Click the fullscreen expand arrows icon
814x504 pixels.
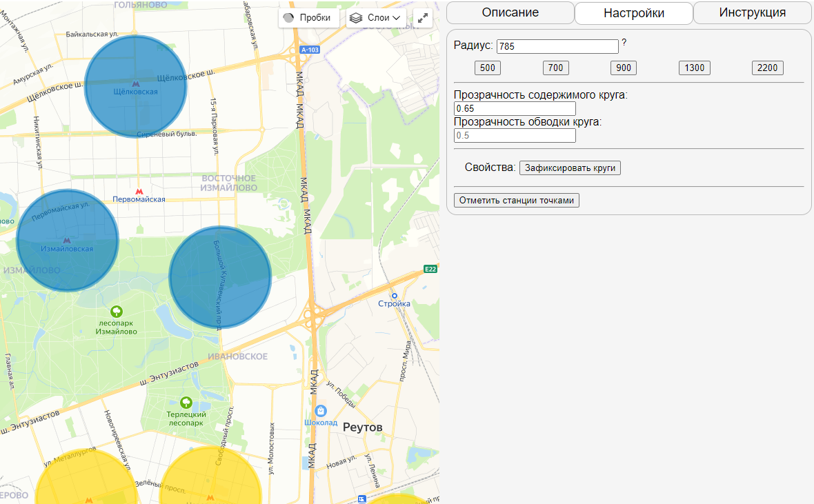[x=423, y=17]
